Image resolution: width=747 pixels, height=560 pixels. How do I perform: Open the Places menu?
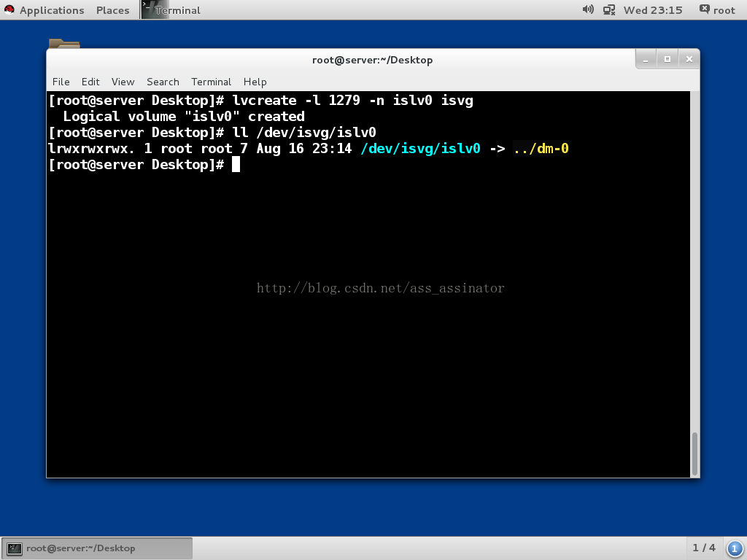click(112, 10)
